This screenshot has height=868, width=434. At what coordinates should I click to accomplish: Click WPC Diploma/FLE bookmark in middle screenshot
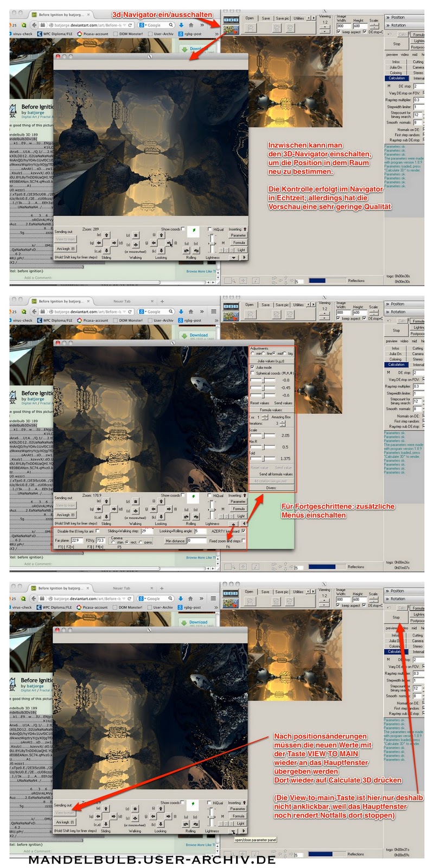point(54,320)
